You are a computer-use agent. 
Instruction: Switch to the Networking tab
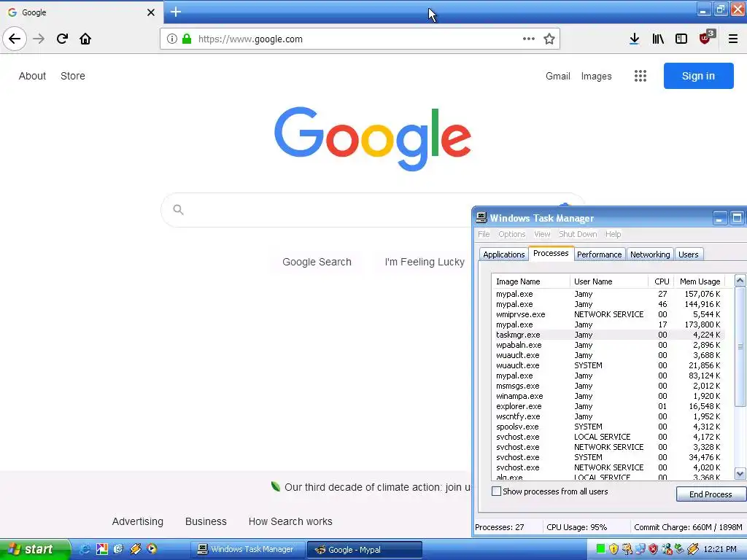(650, 254)
